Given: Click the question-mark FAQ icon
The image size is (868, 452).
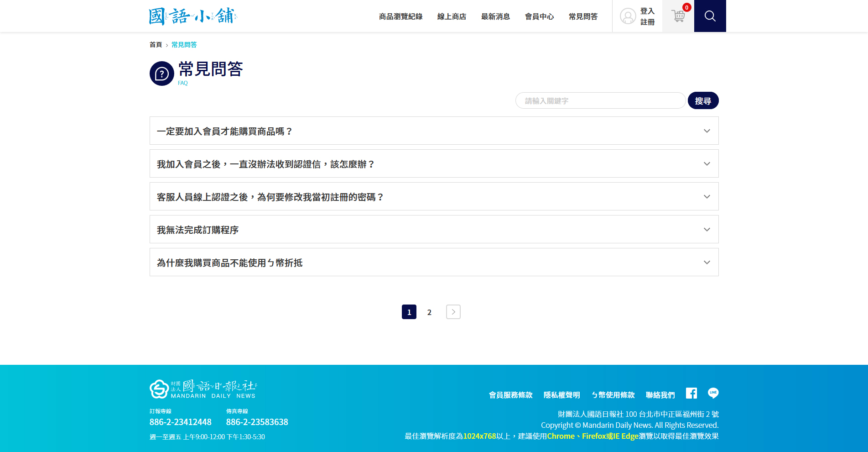Looking at the screenshot, I should click(x=161, y=73).
